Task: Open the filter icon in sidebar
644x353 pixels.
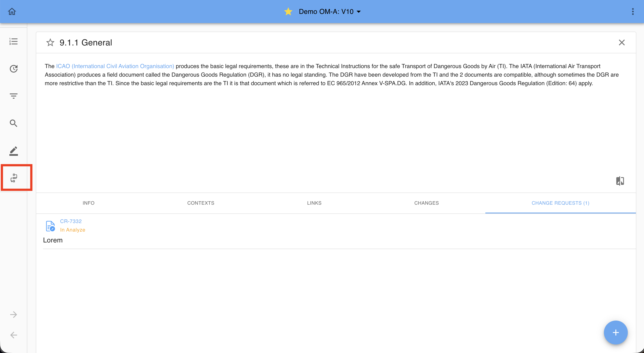Action: 13,96
